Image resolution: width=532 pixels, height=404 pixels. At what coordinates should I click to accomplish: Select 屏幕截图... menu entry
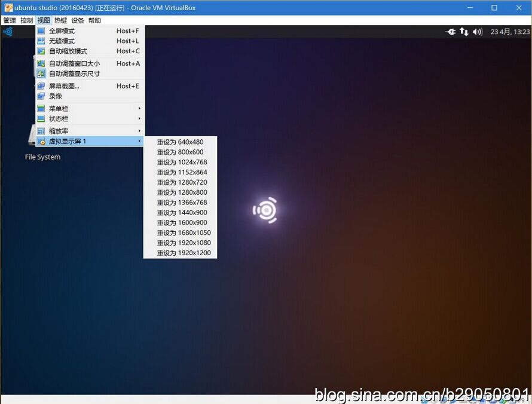coord(90,86)
